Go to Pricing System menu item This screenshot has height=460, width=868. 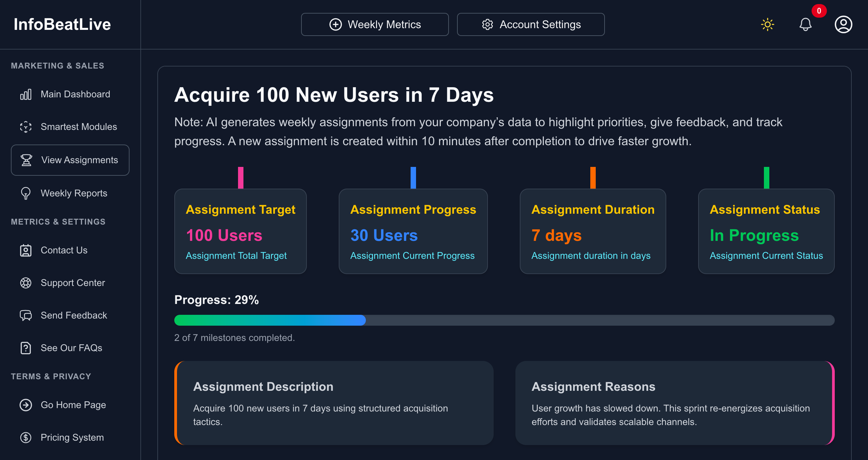72,438
